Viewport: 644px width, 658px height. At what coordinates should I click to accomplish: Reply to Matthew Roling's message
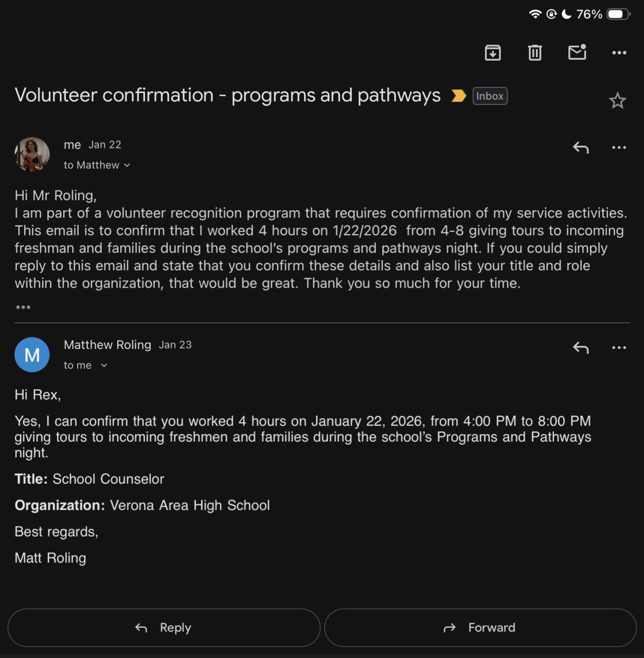(581, 348)
